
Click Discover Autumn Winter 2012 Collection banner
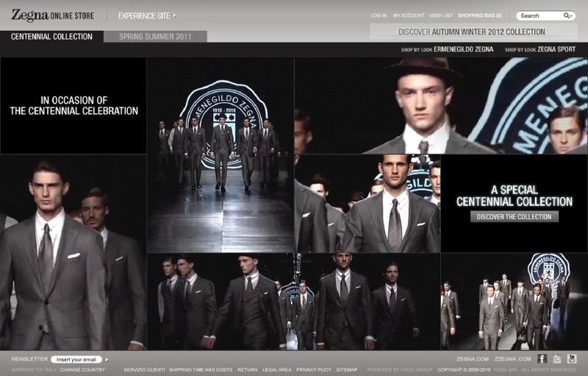(x=472, y=32)
